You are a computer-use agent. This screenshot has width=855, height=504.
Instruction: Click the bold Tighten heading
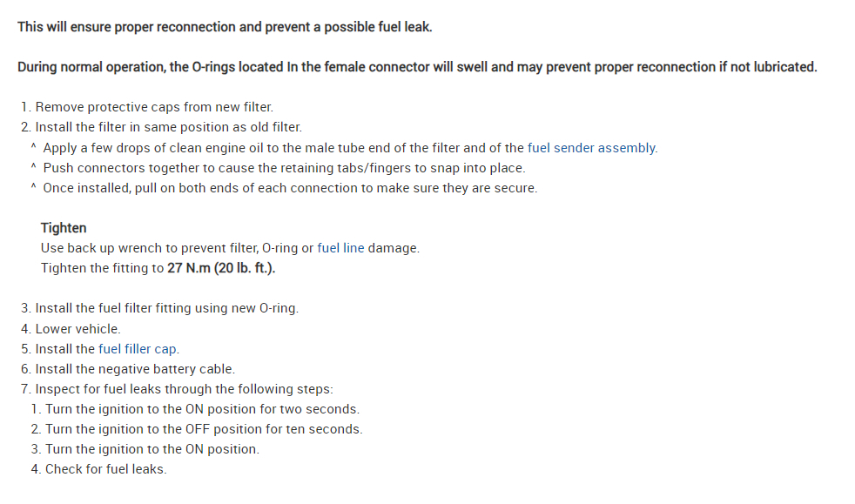(64, 228)
